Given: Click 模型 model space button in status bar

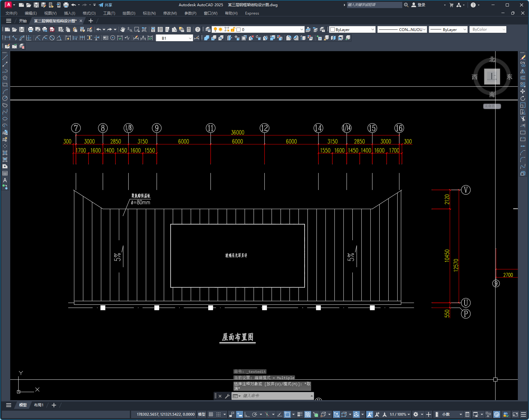Looking at the screenshot, I should 202,414.
